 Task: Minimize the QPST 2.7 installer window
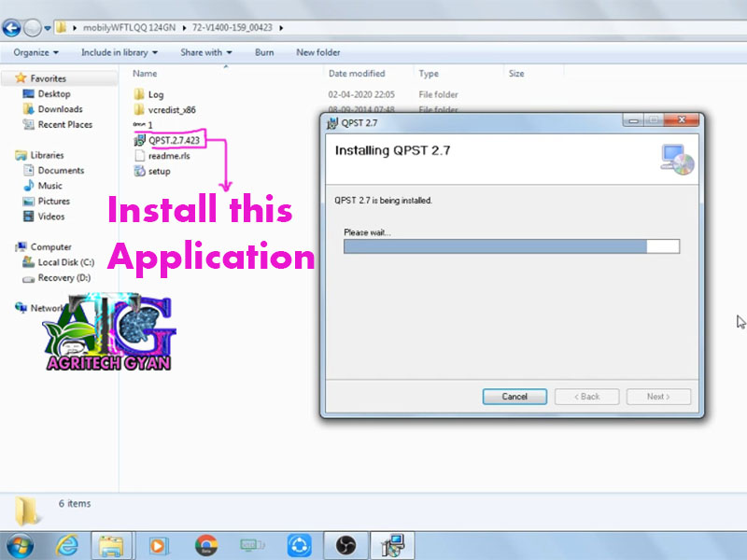(633, 120)
